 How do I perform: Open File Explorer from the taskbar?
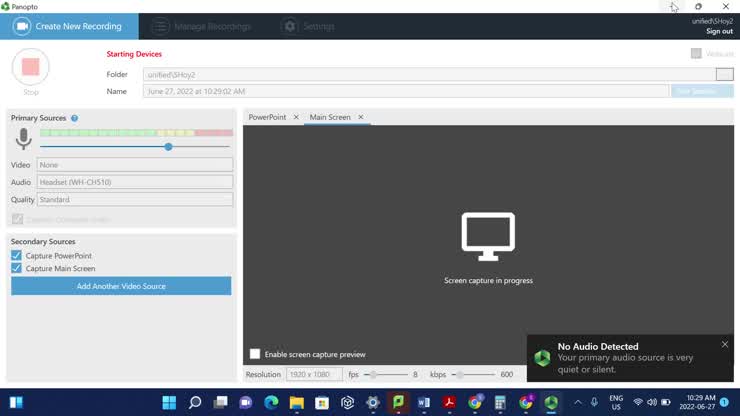(x=297, y=403)
